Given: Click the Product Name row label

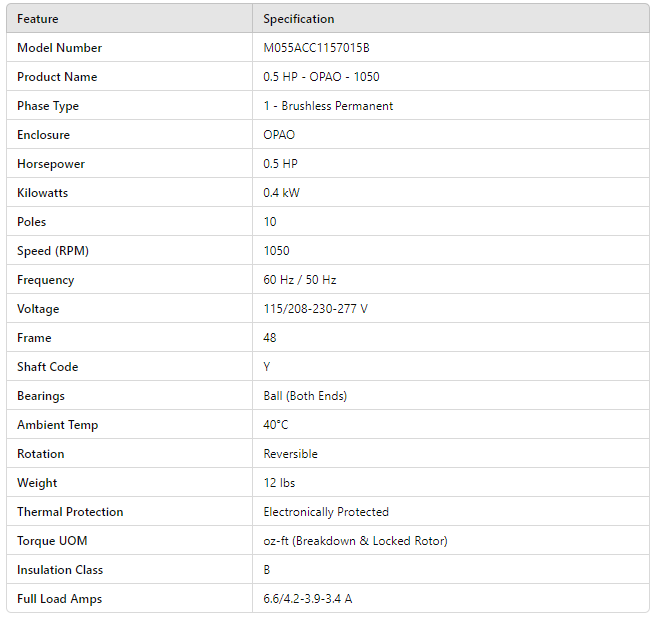Looking at the screenshot, I should [57, 77].
